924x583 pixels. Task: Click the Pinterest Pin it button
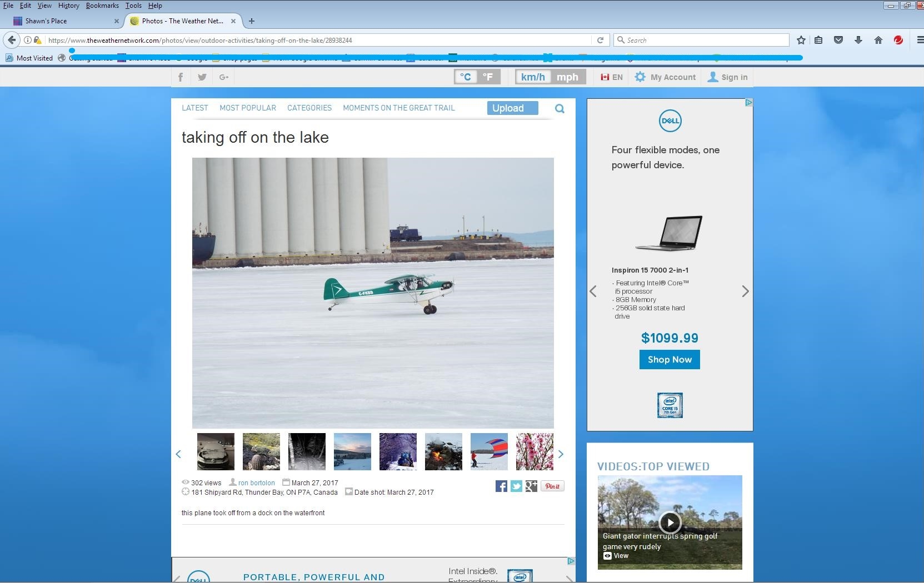coord(552,486)
